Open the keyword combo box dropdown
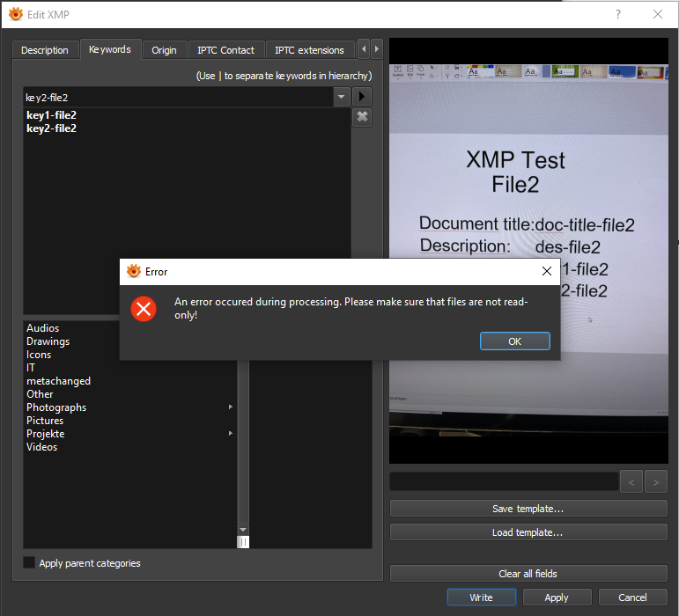Screen dimensions: 679x616 pos(341,97)
